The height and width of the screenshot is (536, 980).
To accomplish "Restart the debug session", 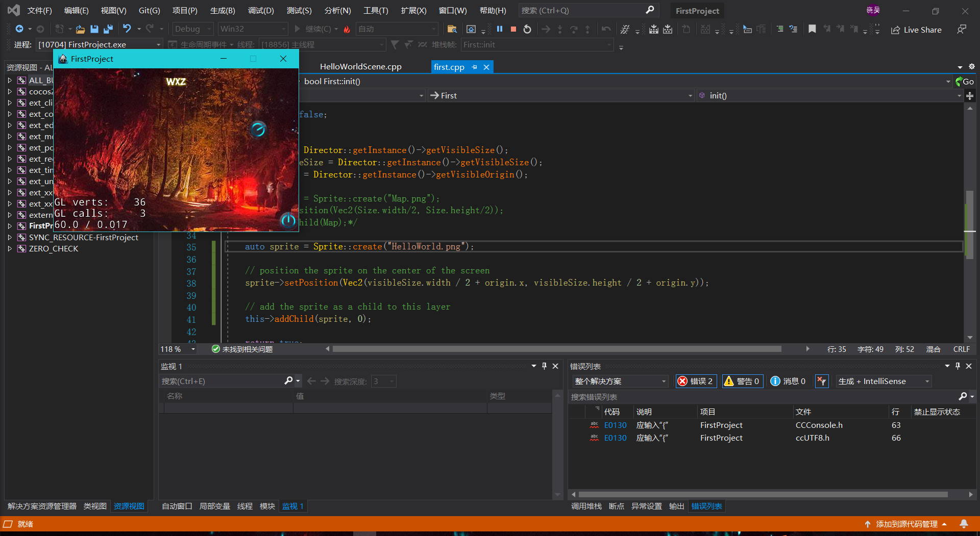I will pos(527,29).
